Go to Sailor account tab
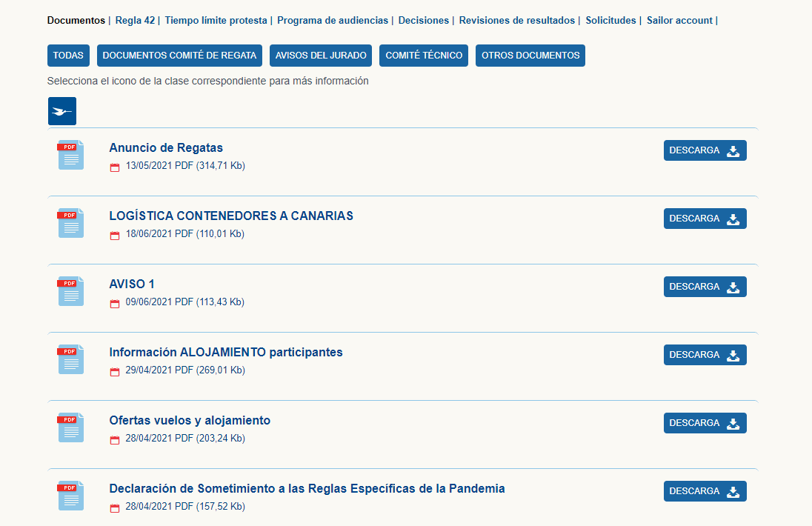Image resolution: width=812 pixels, height=526 pixels. click(x=679, y=20)
